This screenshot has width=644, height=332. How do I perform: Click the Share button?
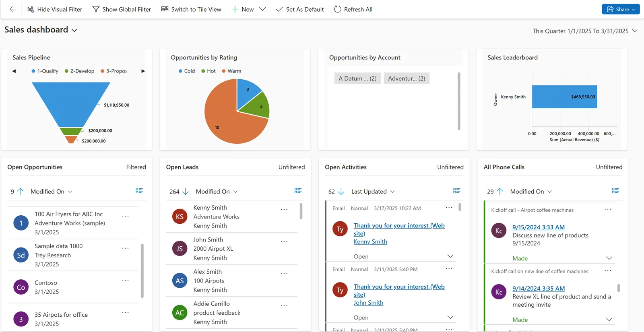pyautogui.click(x=621, y=9)
